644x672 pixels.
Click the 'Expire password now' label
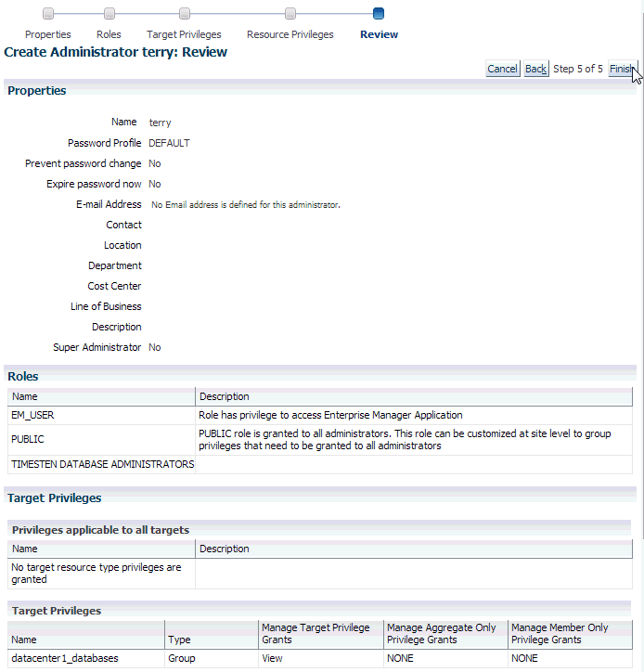pos(94,184)
